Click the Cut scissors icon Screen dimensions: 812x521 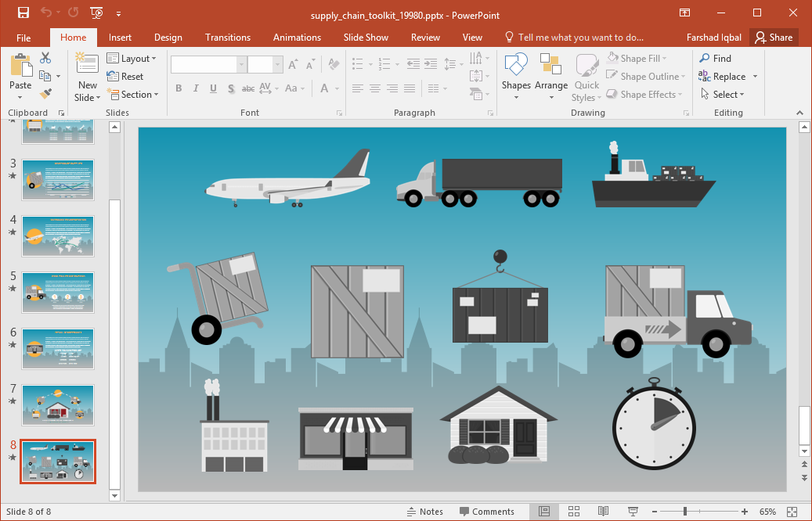click(45, 58)
